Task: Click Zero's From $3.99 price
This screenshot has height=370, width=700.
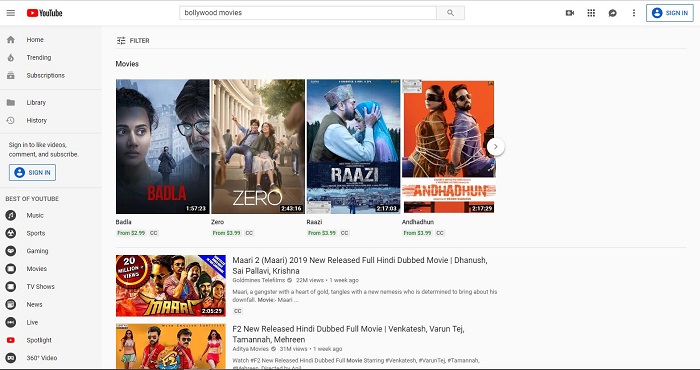Action: point(227,233)
